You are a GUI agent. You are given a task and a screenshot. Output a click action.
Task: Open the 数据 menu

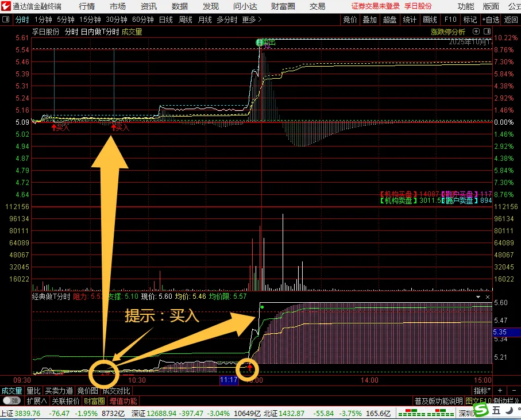click(180, 6)
